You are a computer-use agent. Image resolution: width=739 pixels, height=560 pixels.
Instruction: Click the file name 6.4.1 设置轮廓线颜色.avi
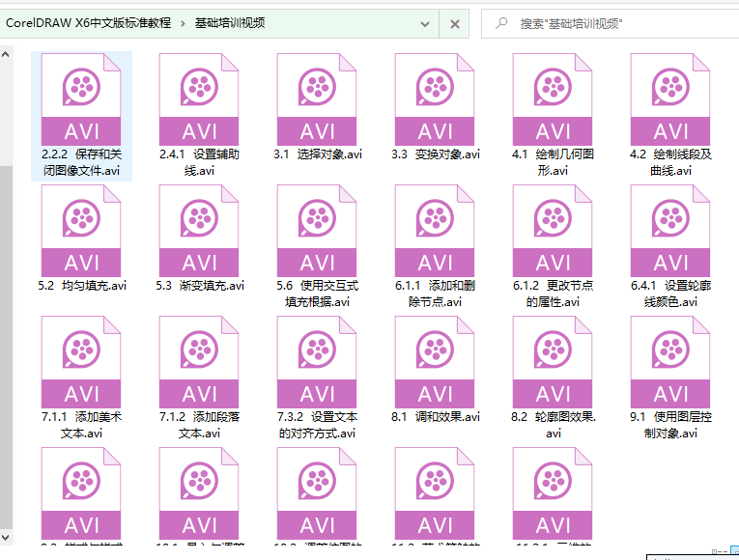670,294
